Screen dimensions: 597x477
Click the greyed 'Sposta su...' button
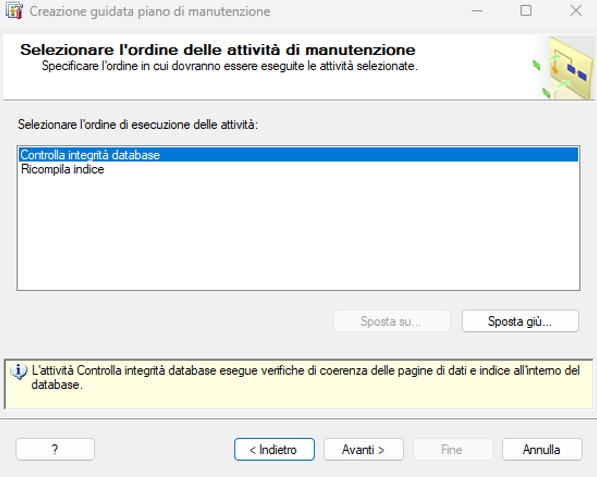coord(392,321)
